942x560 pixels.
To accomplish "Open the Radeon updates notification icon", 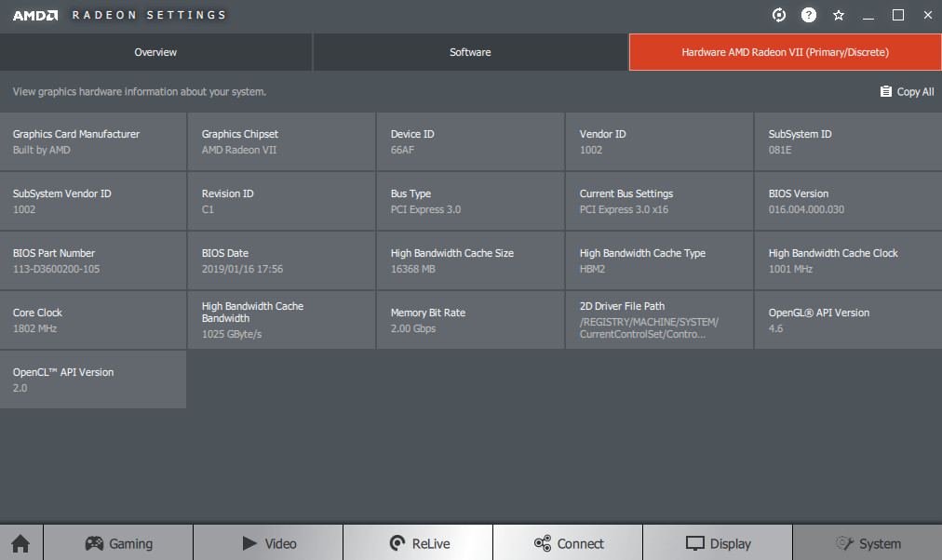I will (x=779, y=15).
